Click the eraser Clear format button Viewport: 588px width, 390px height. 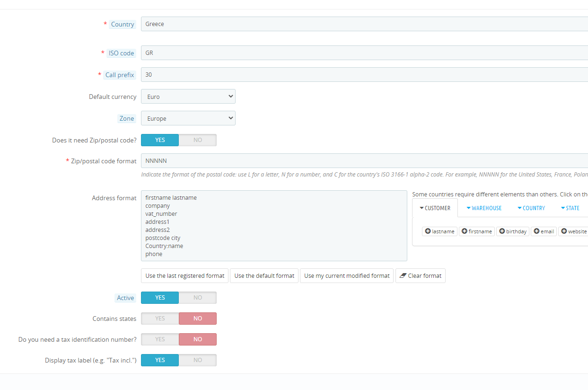tap(420, 276)
